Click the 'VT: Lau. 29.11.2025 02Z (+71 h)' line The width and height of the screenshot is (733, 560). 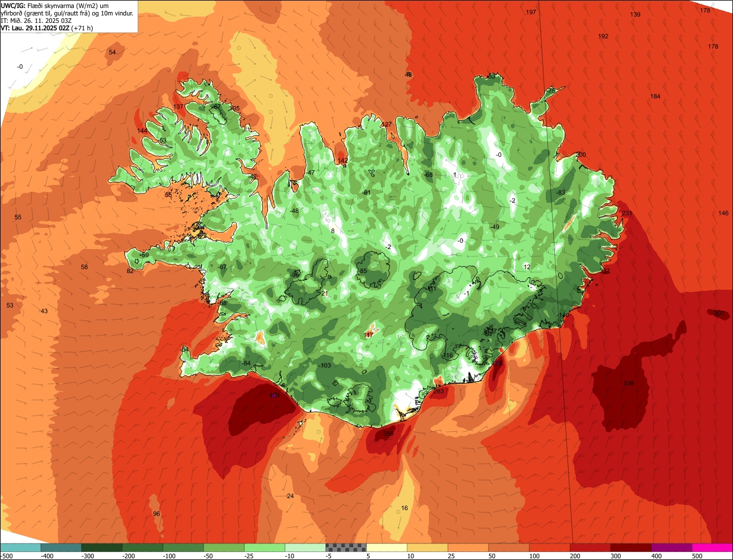(x=47, y=28)
